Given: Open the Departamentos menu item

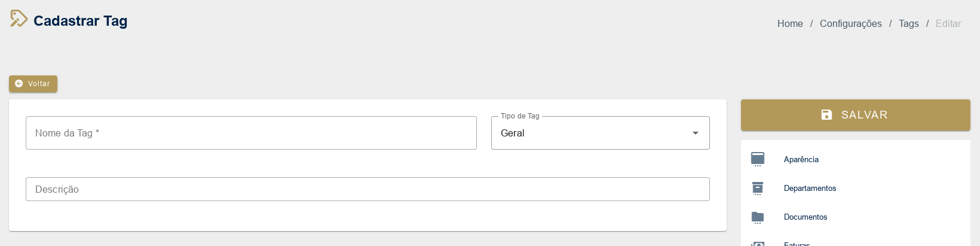Looking at the screenshot, I should pos(856,188).
